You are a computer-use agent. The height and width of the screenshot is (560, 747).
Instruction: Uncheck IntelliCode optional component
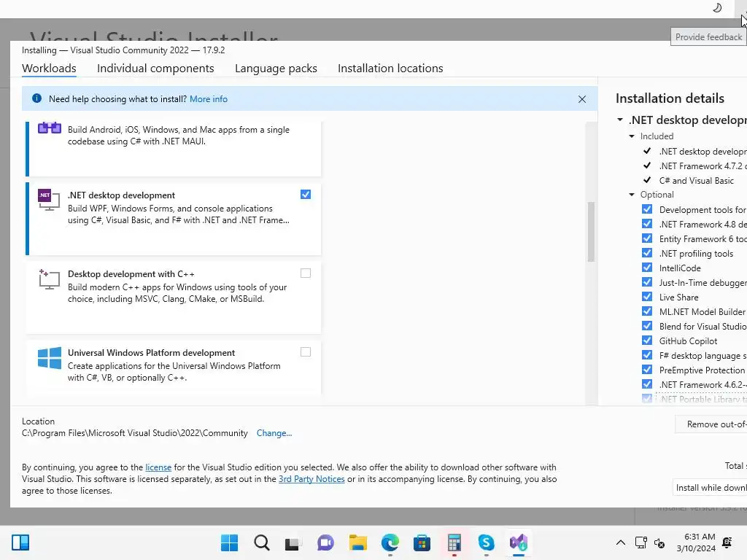pos(646,268)
